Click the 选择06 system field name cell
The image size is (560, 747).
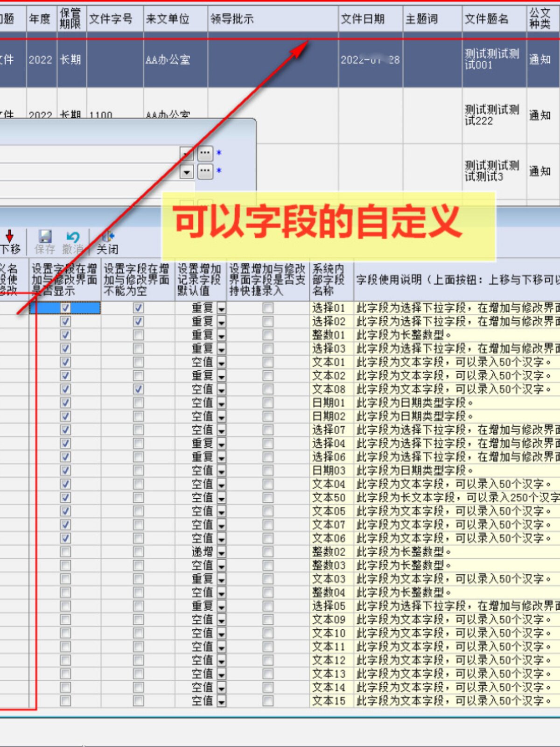coord(332,457)
